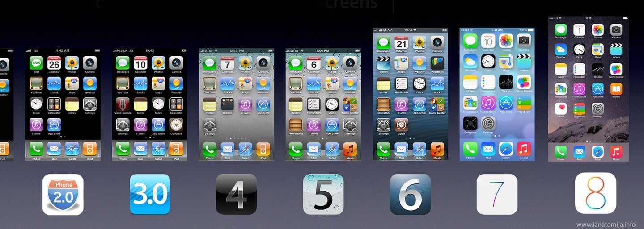Click the 8:06 PM clock on iOS 5 screen
Viewport: 644px width, 229px height.
(x=323, y=50)
